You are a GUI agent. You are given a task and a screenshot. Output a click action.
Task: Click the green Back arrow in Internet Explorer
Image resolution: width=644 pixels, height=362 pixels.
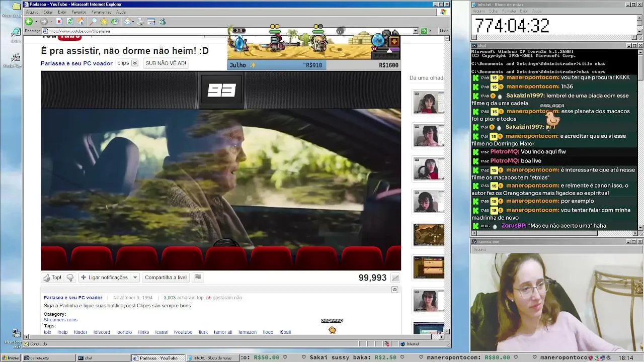click(29, 22)
